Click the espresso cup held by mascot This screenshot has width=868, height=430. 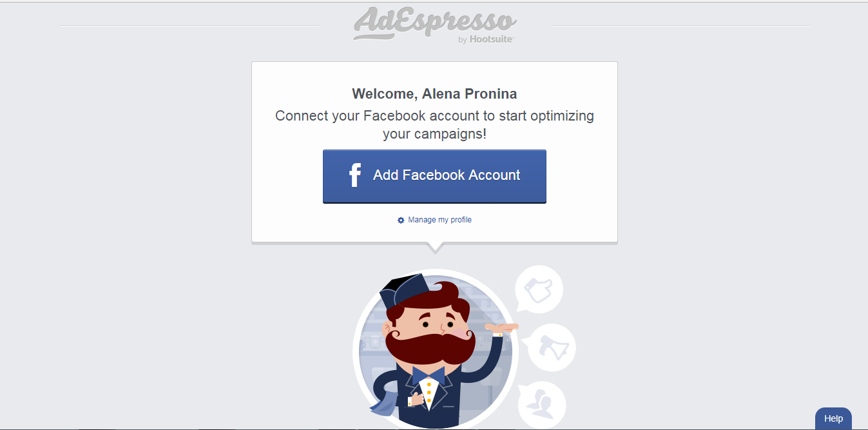[416, 400]
